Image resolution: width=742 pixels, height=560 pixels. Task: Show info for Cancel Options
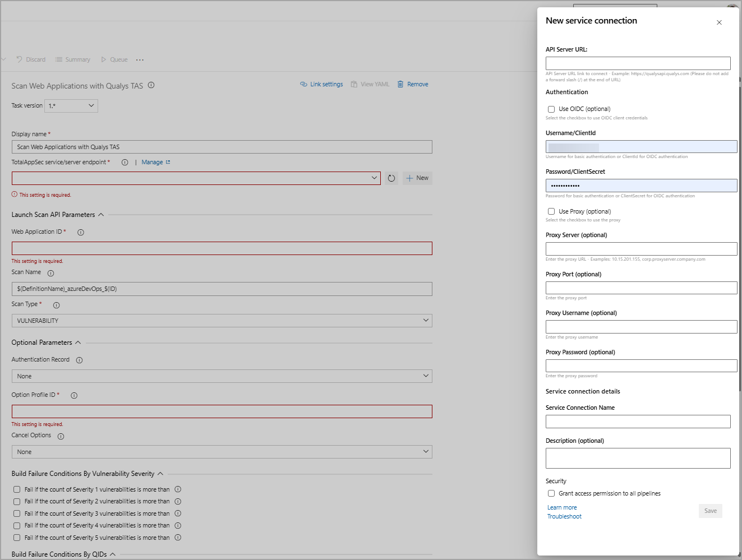click(61, 436)
